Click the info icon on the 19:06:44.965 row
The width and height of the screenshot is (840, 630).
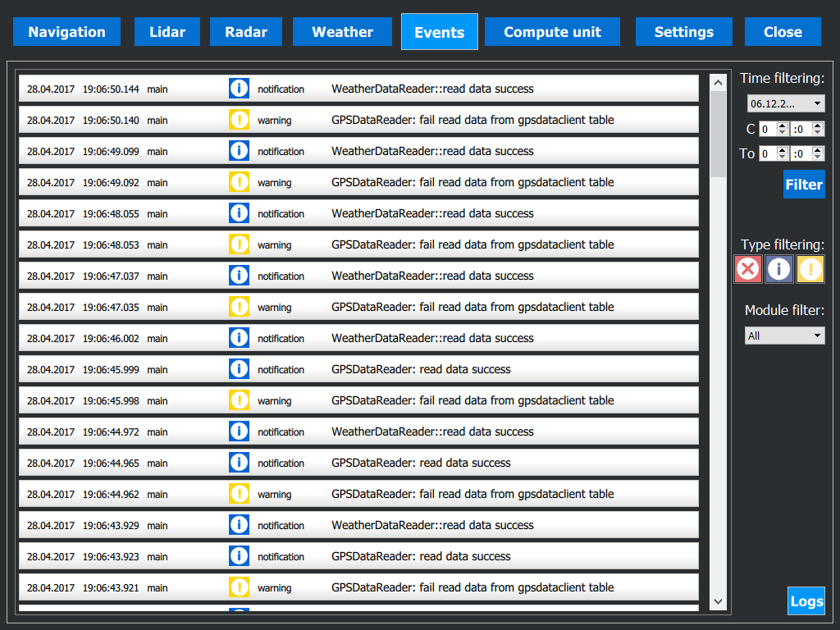tap(239, 463)
